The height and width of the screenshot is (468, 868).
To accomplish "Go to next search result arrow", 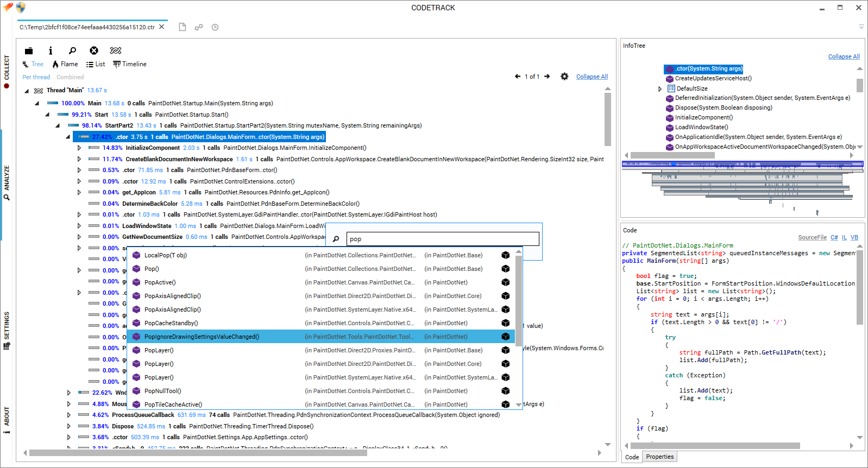I will click(547, 77).
